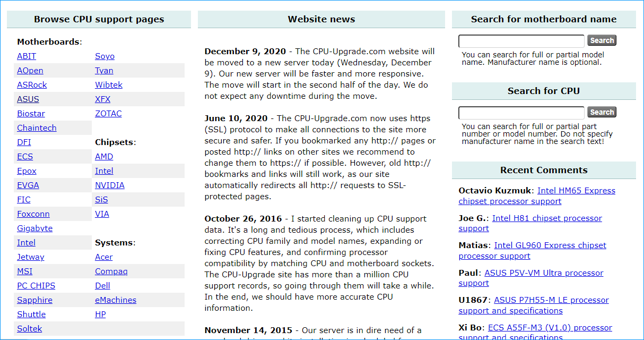Visit the eMachines systems page

point(116,300)
